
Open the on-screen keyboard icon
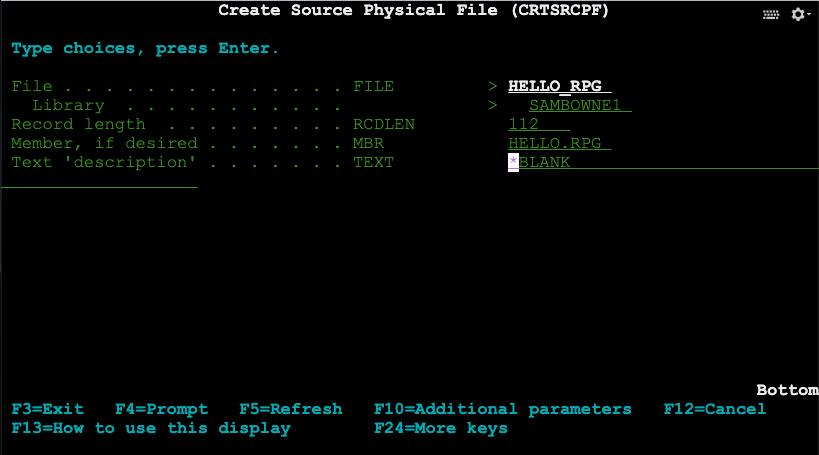(x=771, y=14)
